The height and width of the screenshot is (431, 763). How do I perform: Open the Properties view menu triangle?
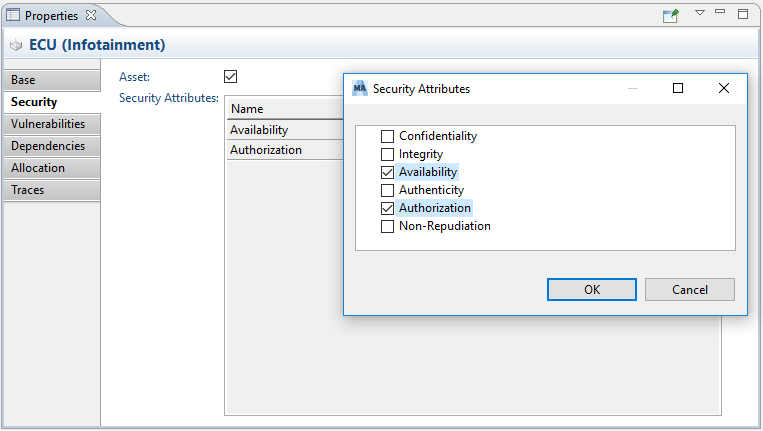(x=700, y=13)
